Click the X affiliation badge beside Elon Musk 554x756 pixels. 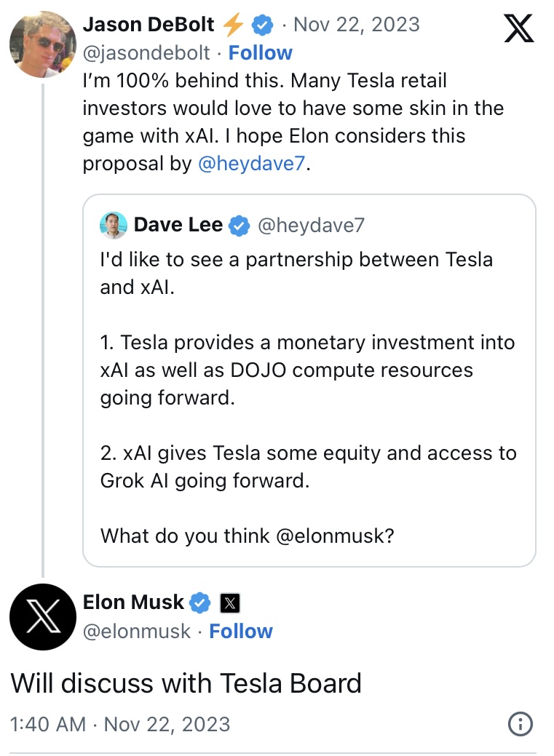(229, 603)
